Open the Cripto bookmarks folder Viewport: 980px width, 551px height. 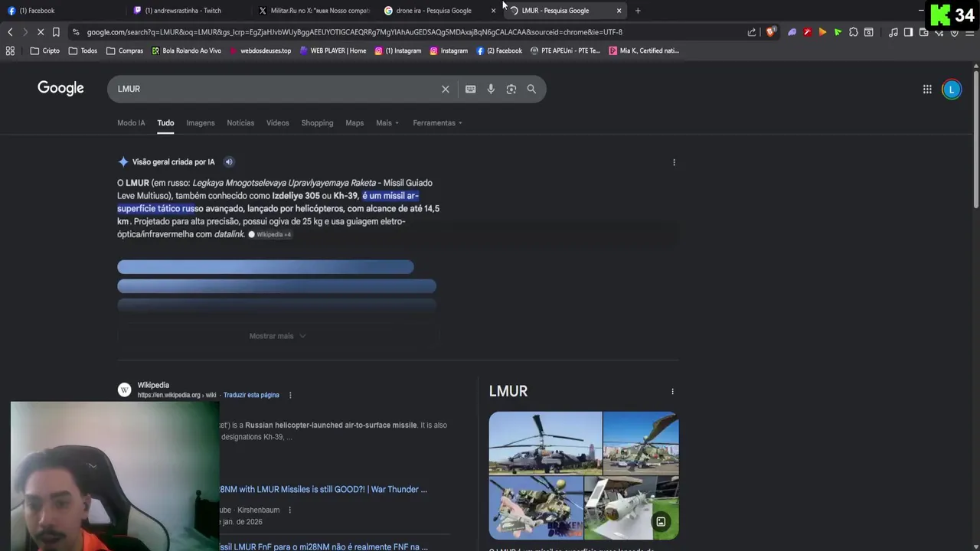[x=44, y=51]
